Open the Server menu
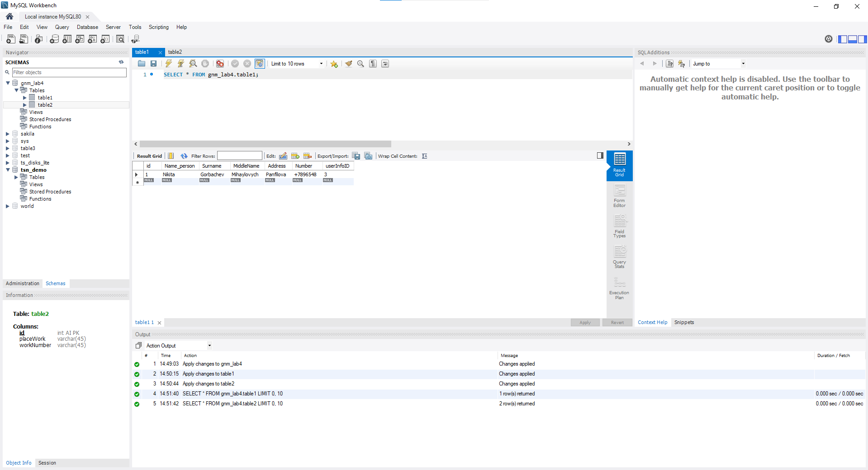 tap(113, 27)
